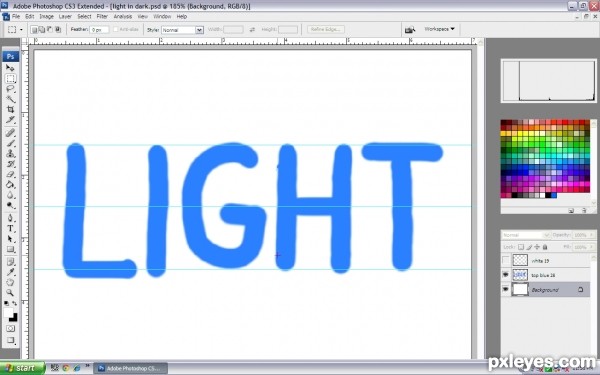Open the Style dropdown in options bar

(x=182, y=30)
